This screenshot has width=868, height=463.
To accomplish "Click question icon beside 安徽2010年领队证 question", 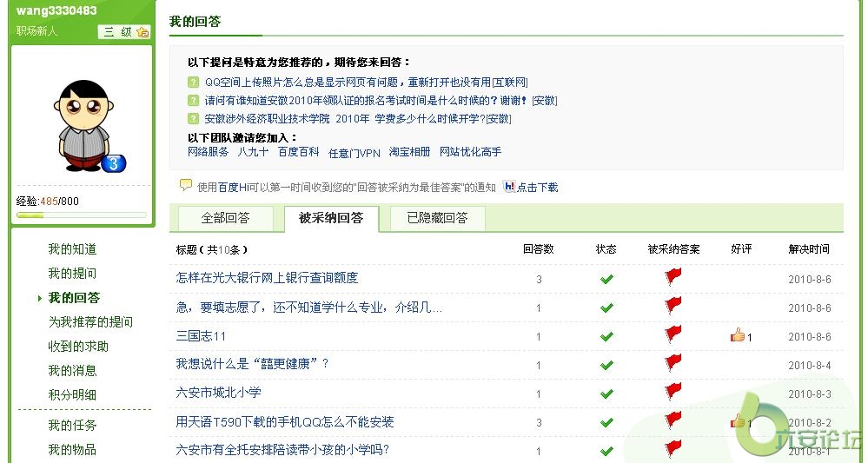I will pos(193,101).
